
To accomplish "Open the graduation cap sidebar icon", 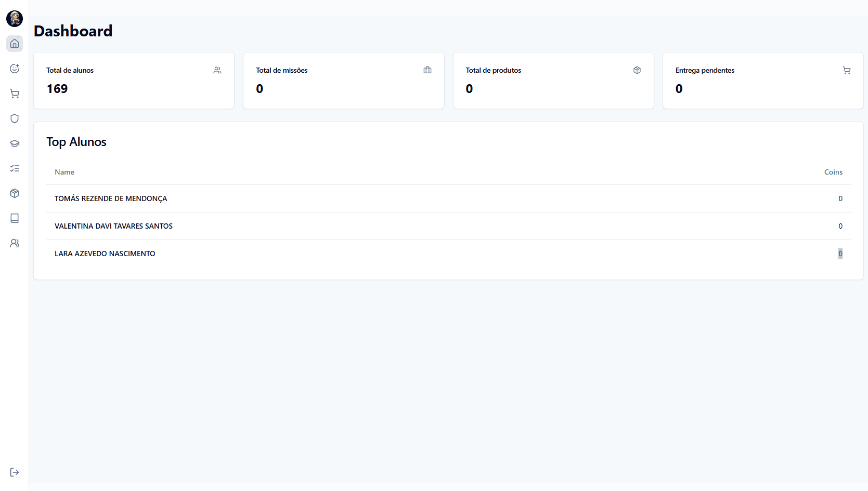I will pos(15,143).
